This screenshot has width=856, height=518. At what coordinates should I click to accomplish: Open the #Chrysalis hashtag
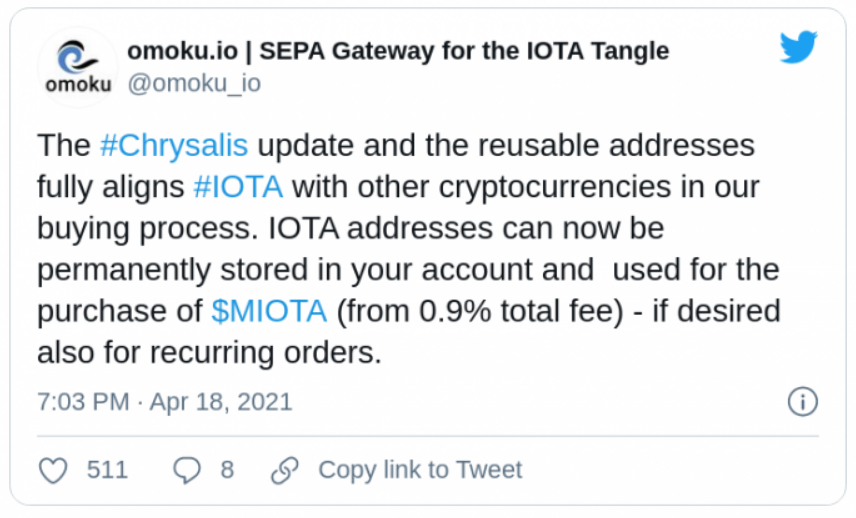tap(174, 145)
